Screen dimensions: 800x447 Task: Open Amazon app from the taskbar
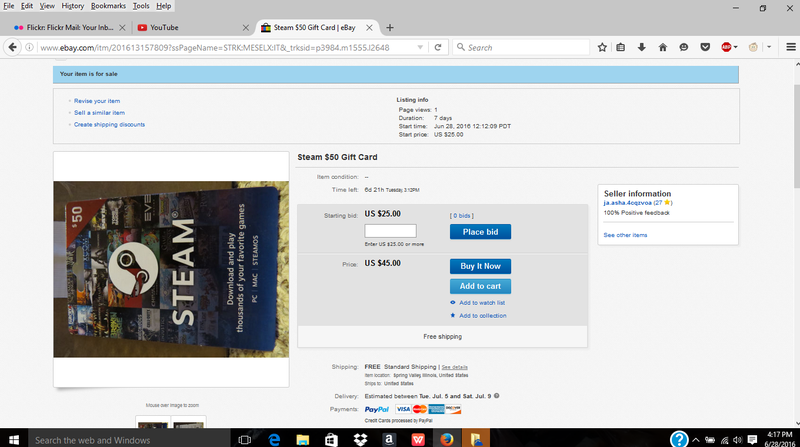[389, 439]
